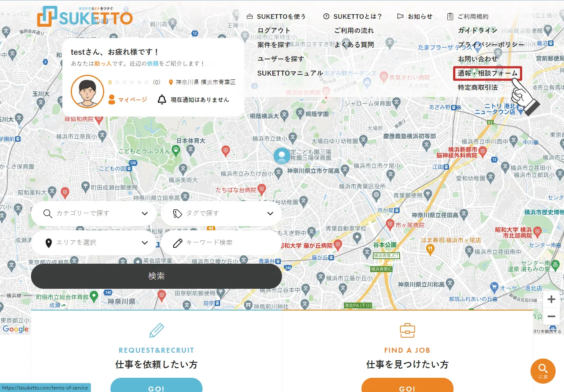This screenshot has height=392, width=564.
Task: Open the よくある質問 link
Action: pos(354,45)
